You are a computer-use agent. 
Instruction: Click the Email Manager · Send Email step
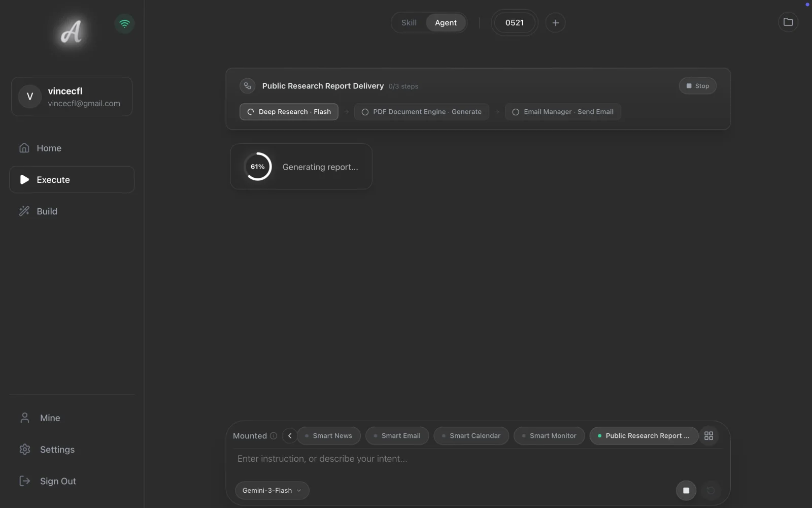(563, 112)
